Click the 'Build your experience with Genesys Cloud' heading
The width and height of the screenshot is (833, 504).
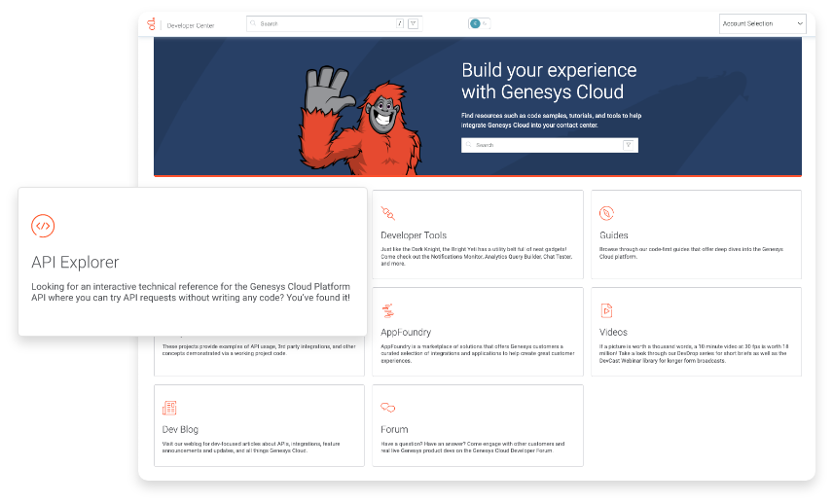tap(549, 81)
